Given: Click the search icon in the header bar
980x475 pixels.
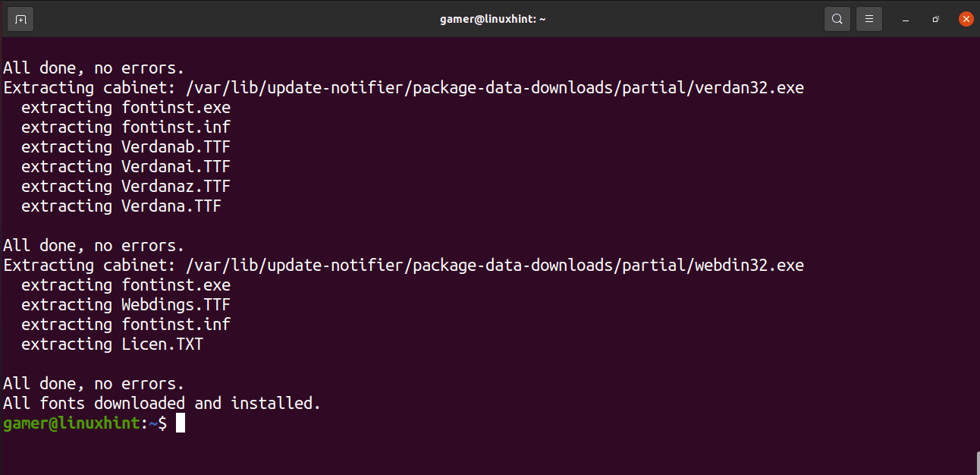Looking at the screenshot, I should 837,19.
